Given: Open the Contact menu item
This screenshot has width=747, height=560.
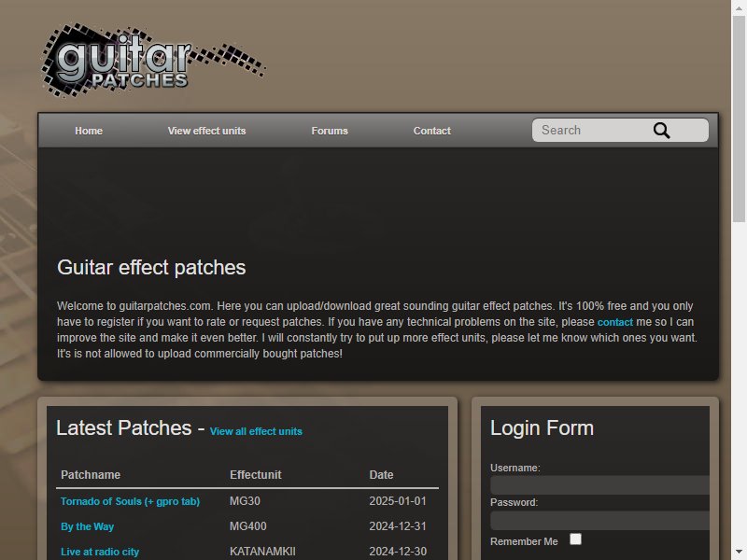Looking at the screenshot, I should coord(432,131).
